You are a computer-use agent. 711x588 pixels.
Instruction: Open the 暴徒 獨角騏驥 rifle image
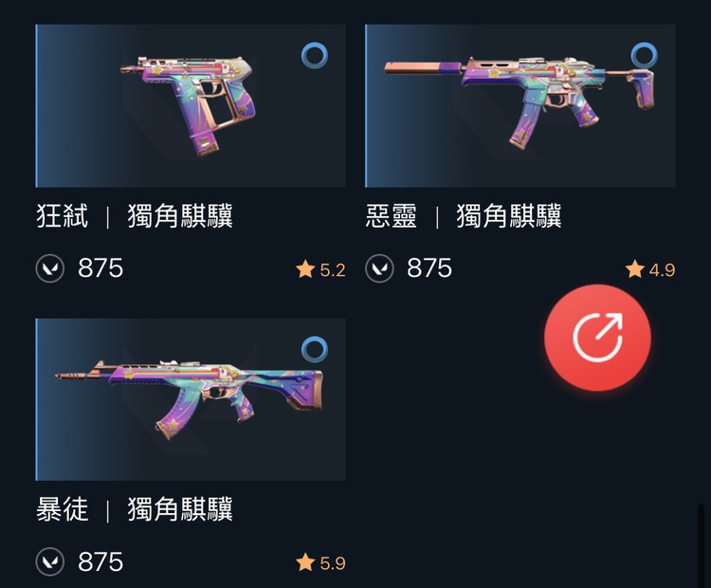191,399
